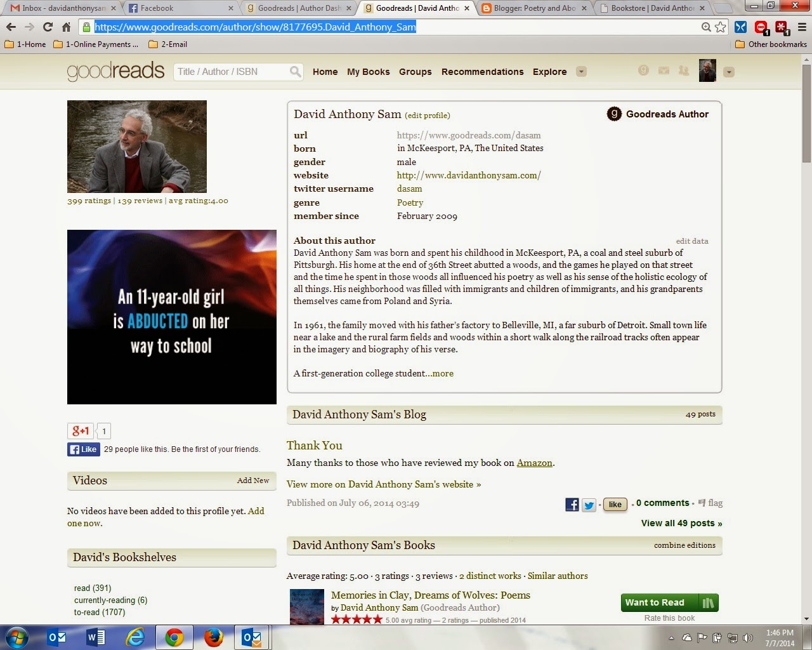Reload the page with the refresh icon
Viewport: 812px width, 650px height.
click(48, 27)
